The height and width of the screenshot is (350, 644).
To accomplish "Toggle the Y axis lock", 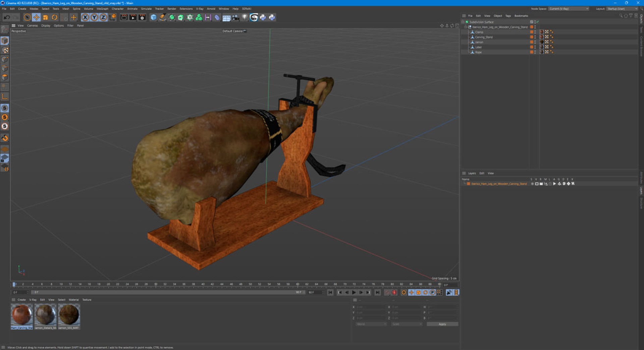I will click(94, 17).
